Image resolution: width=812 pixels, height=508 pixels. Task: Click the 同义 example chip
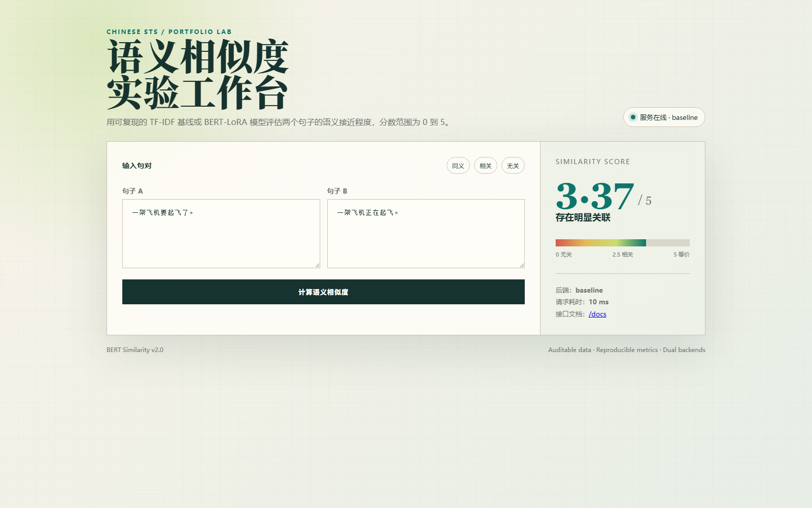tap(458, 166)
